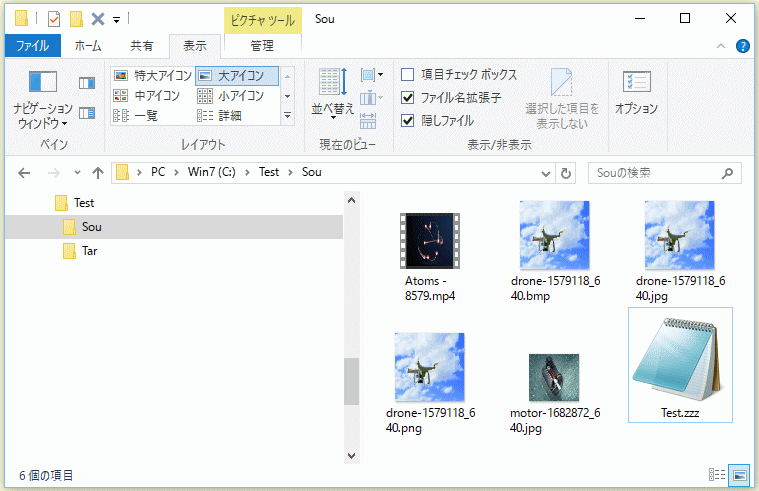Image resolution: width=759 pixels, height=491 pixels.
Task: Select Tar folder in navigation tree
Action: pyautogui.click(x=80, y=251)
